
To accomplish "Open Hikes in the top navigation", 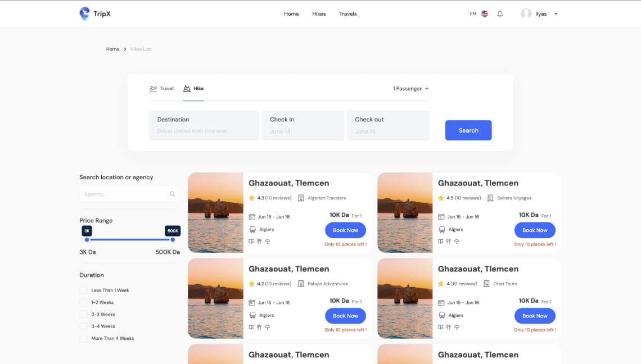I will (319, 14).
